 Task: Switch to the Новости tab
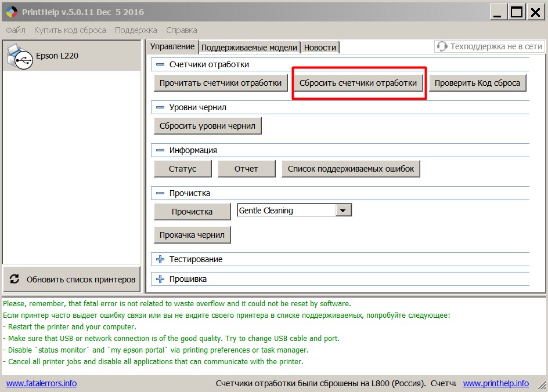[x=320, y=48]
